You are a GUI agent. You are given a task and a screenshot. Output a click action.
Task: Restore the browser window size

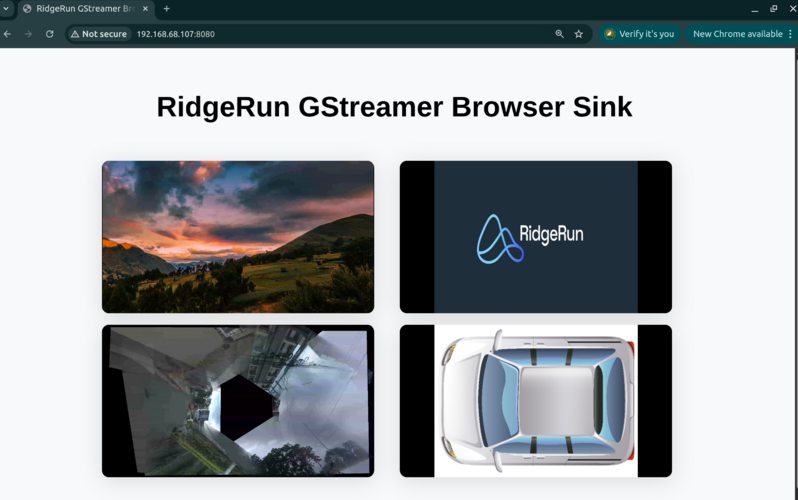(773, 9)
